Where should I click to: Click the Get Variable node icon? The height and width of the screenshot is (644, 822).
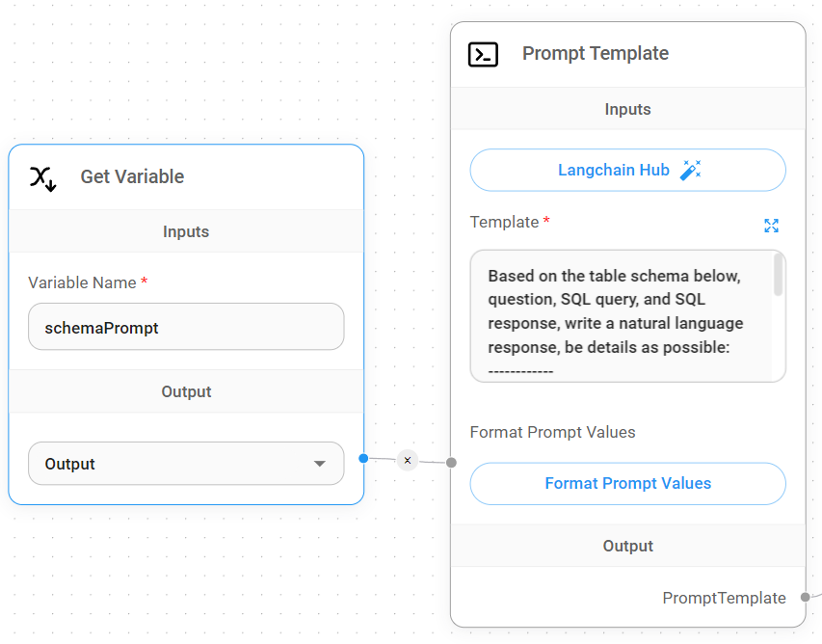tap(42, 177)
